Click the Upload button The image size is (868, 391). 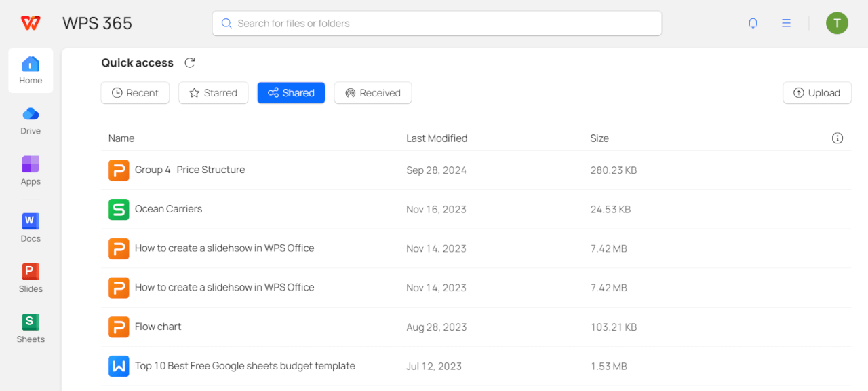pos(816,93)
